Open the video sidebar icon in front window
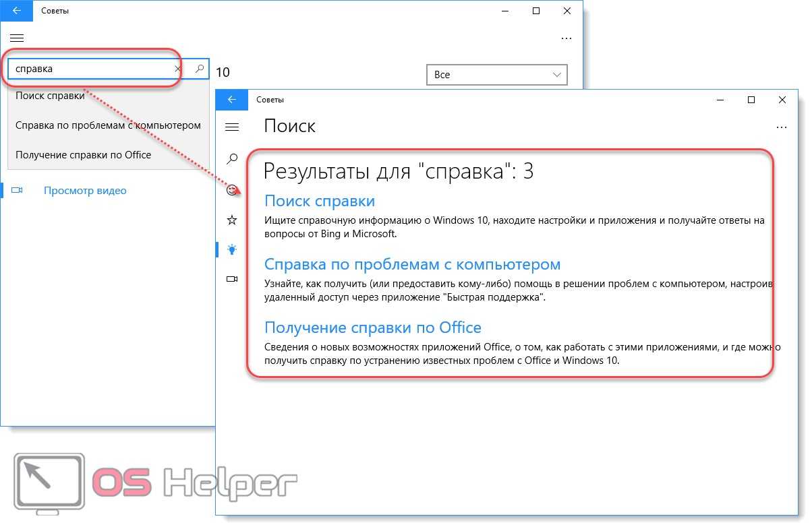812x529 pixels. 232,279
